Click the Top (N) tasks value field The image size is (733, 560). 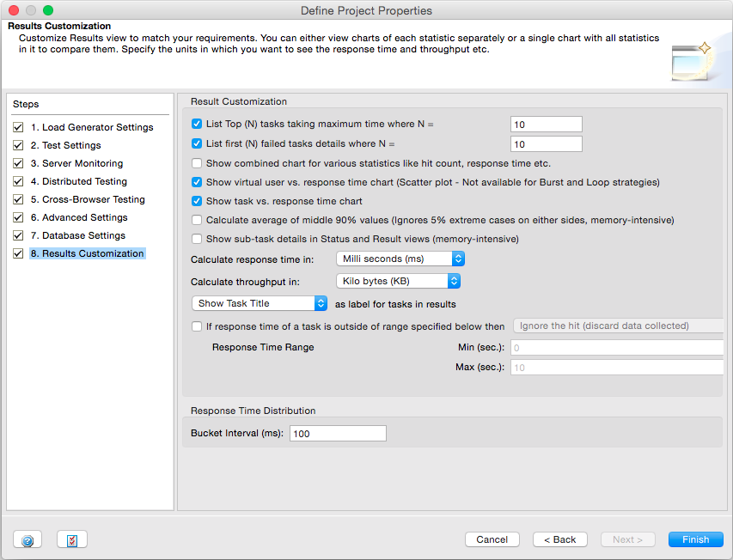coord(546,125)
